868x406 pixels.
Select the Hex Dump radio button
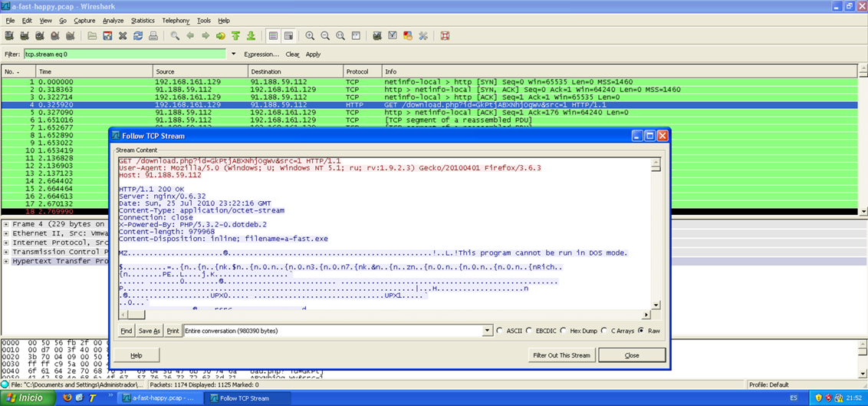564,331
